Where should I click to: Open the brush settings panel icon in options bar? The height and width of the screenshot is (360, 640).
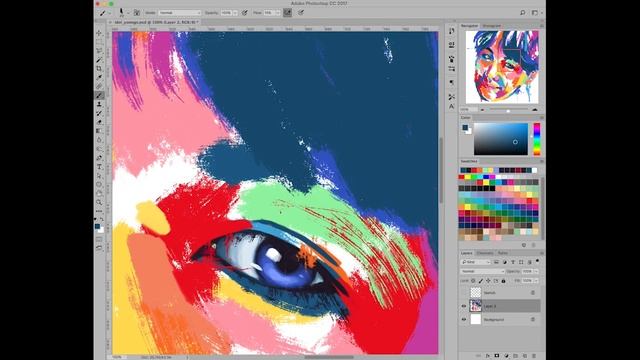point(137,13)
